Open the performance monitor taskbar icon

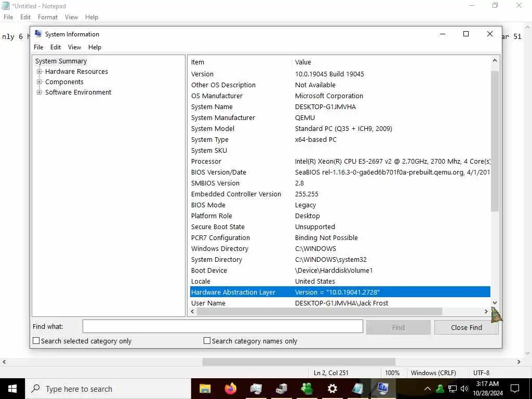(256, 389)
